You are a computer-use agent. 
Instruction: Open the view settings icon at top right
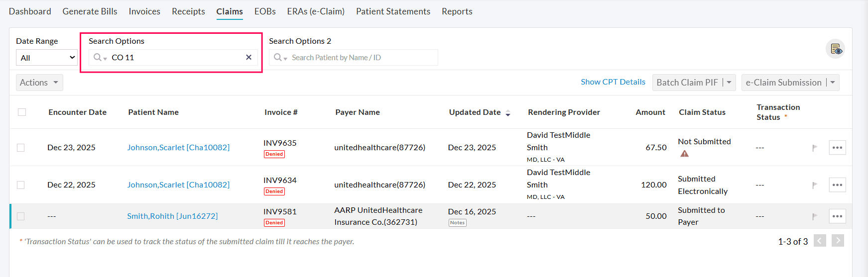point(835,49)
